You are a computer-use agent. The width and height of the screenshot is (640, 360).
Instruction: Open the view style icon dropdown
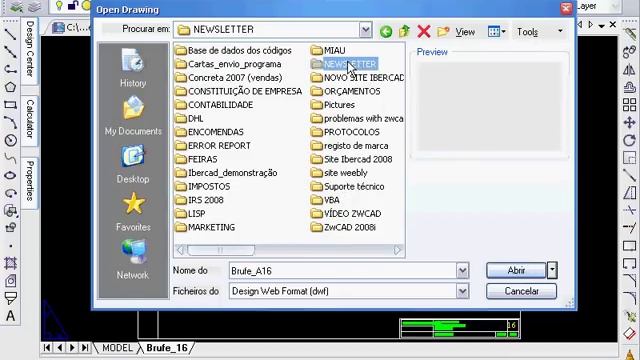coord(497,31)
